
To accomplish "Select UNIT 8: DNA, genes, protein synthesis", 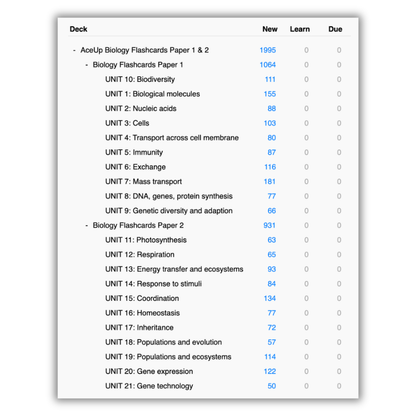I will click(169, 196).
